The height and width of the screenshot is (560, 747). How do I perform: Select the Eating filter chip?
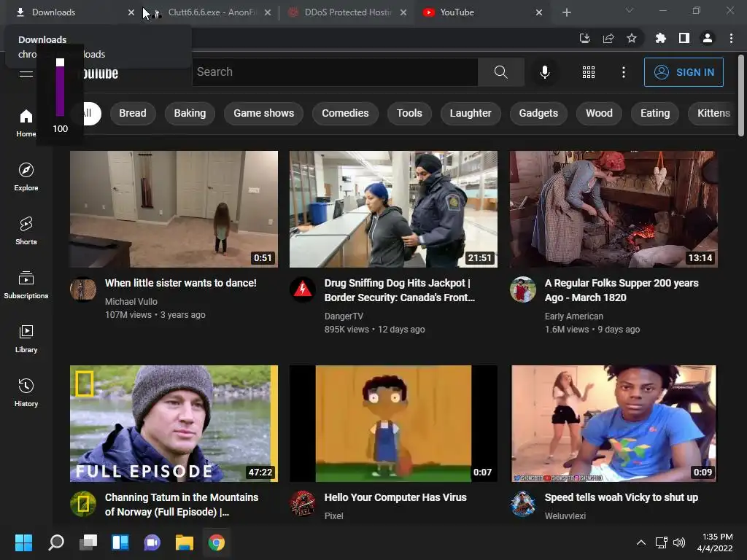pyautogui.click(x=655, y=113)
